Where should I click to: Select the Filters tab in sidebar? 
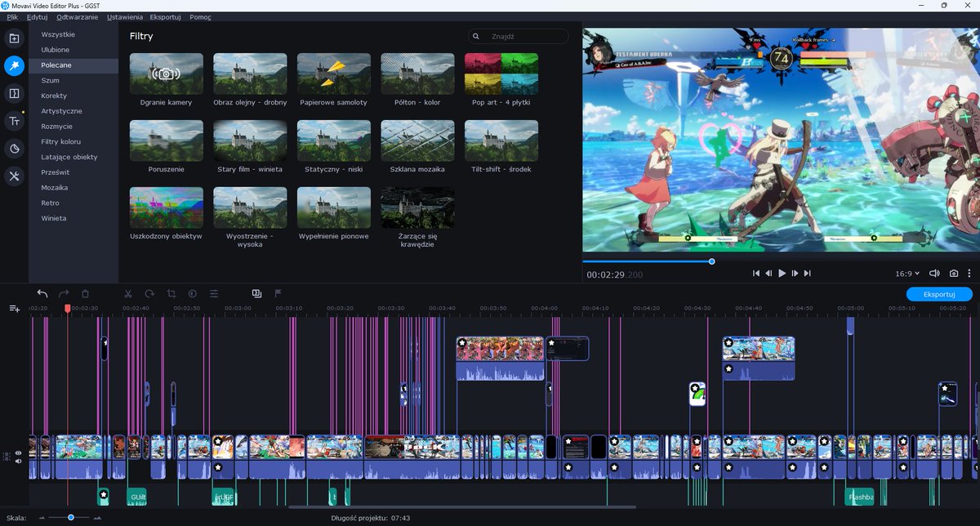(x=14, y=66)
